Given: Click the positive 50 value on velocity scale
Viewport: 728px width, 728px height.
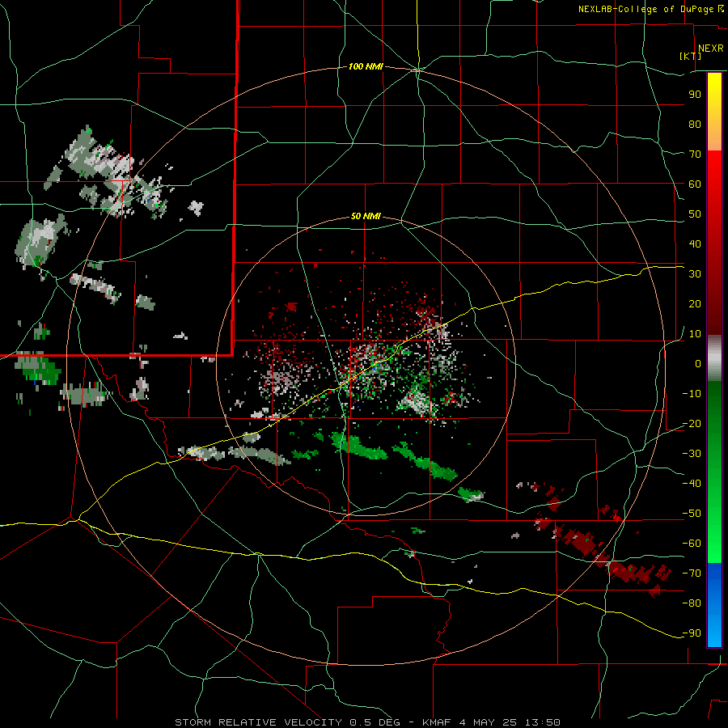Looking at the screenshot, I should [x=695, y=214].
